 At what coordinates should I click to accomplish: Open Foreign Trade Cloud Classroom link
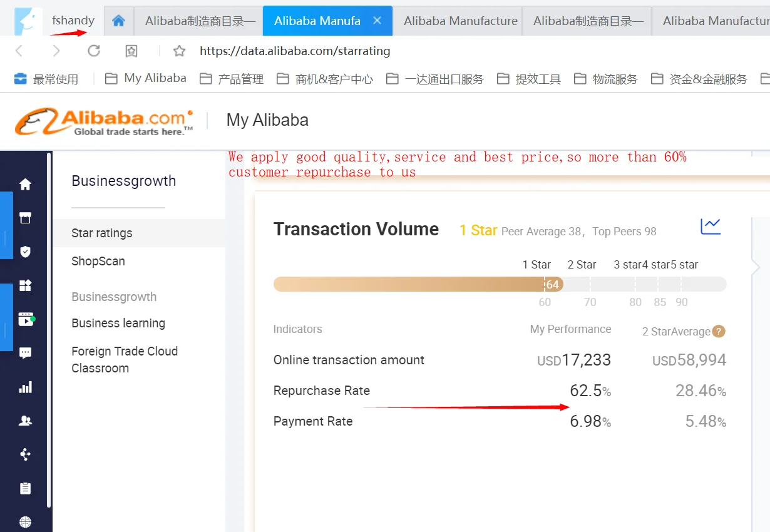[125, 359]
